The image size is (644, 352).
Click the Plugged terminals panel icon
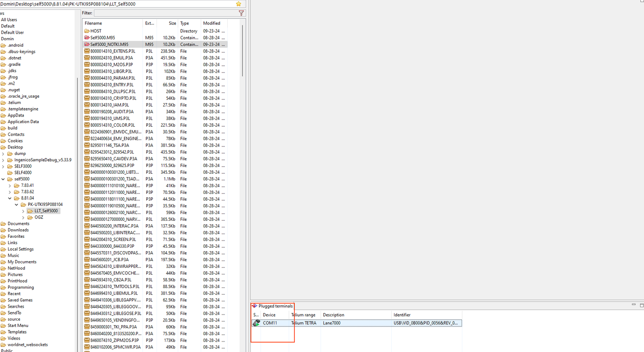pyautogui.click(x=254, y=306)
